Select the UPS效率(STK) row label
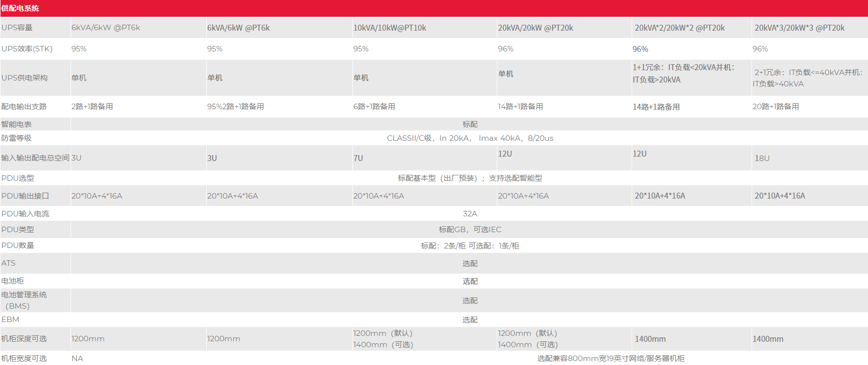Image resolution: width=868 pixels, height=365 pixels. point(27,48)
